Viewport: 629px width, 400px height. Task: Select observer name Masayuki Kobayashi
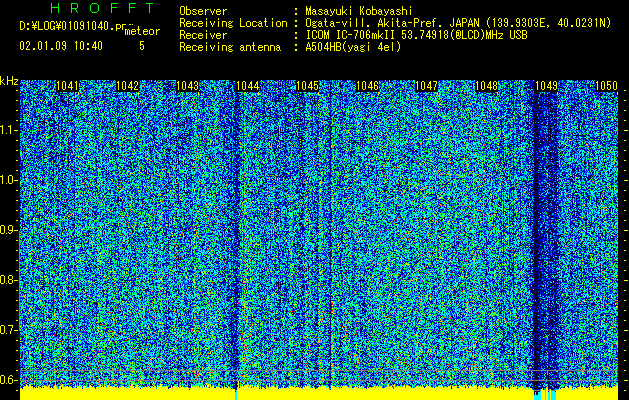point(358,11)
